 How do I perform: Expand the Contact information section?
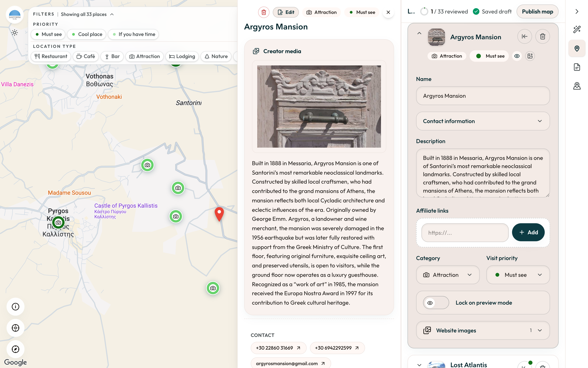point(483,121)
